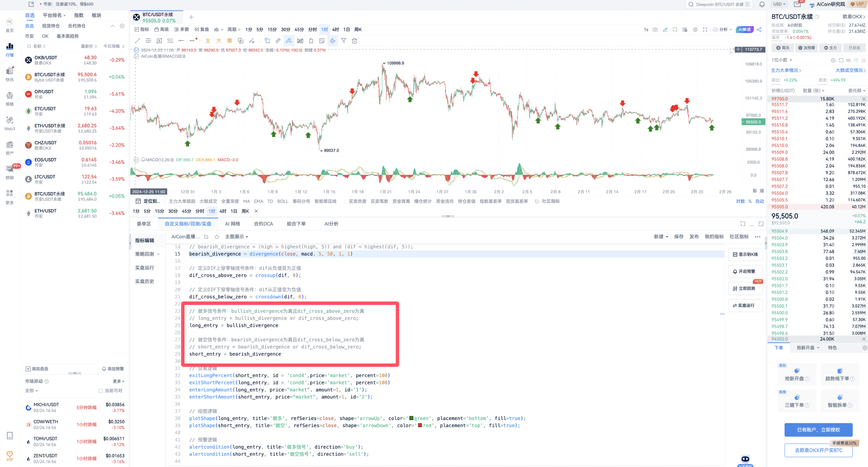This screenshot has width=868, height=467.
Task: Click 去欧易OKX开户买BTC button
Action: 818,450
